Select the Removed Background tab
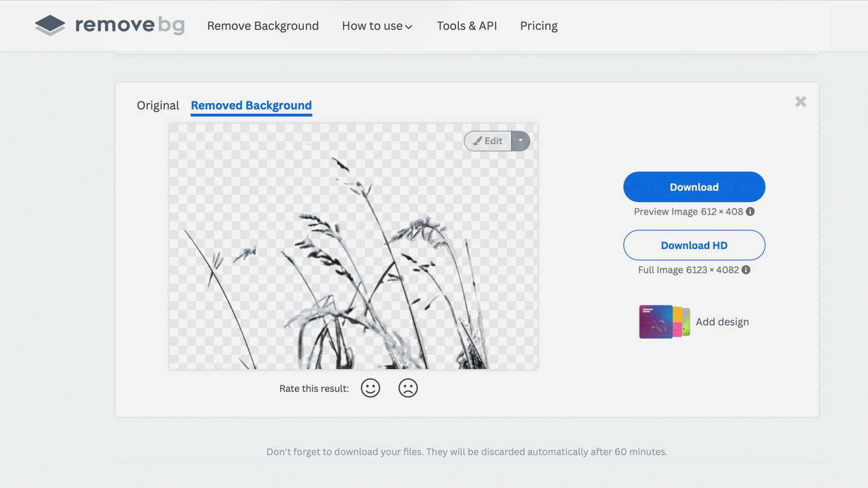Viewport: 868px width, 488px height. point(251,105)
